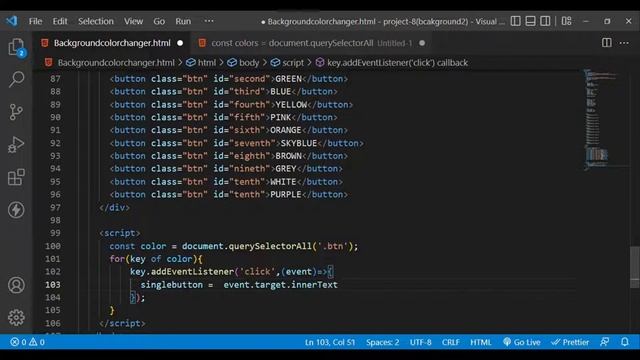The height and width of the screenshot is (360, 640).
Task: Open the Search view icon
Action: click(16, 79)
